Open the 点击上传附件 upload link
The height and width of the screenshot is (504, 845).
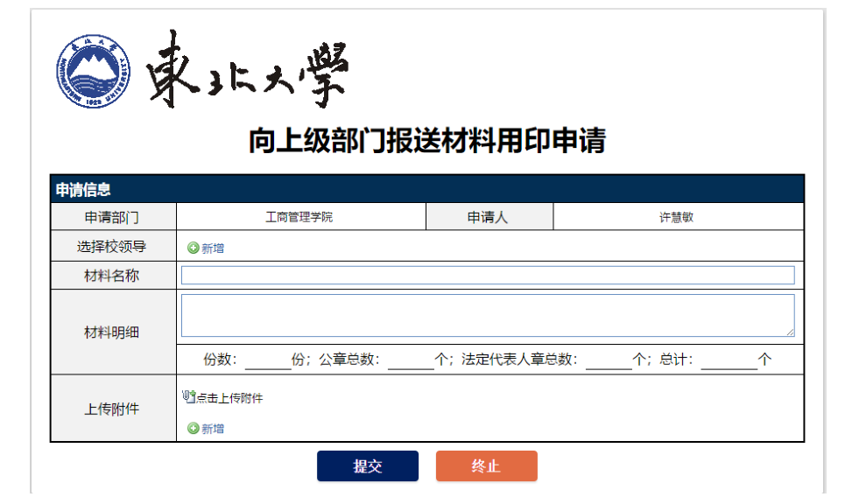point(229,398)
